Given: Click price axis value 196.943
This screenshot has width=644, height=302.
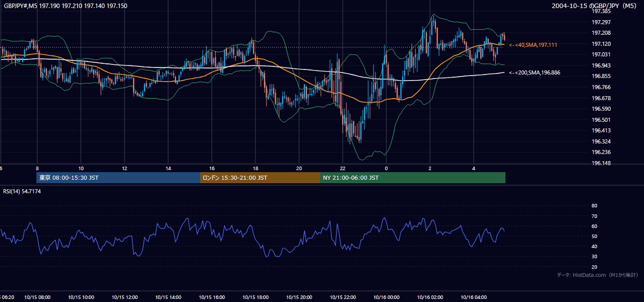Looking at the screenshot, I should 601,65.
